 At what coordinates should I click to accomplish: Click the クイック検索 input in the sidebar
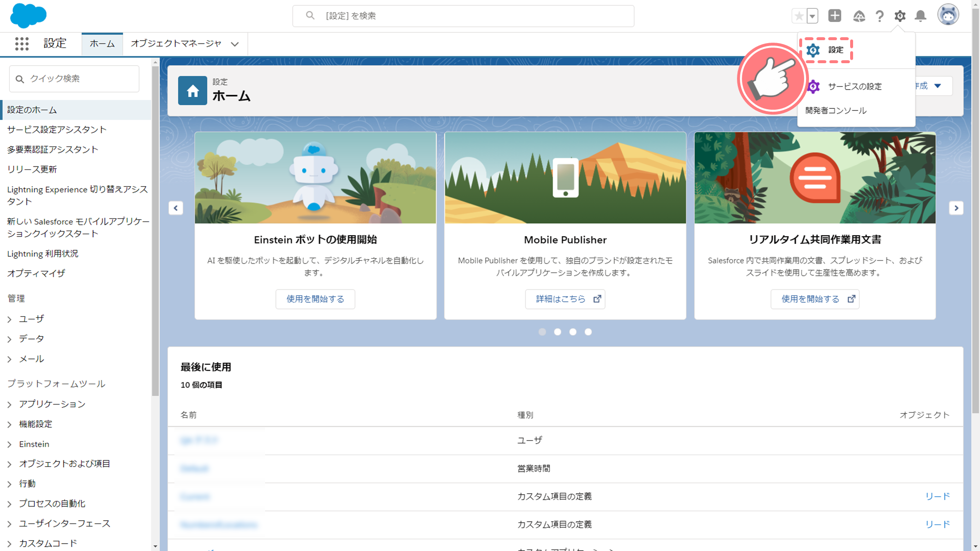click(x=74, y=79)
